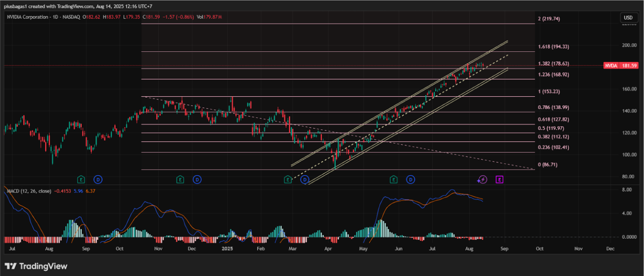Click the May label on the time axis

tap(363, 249)
